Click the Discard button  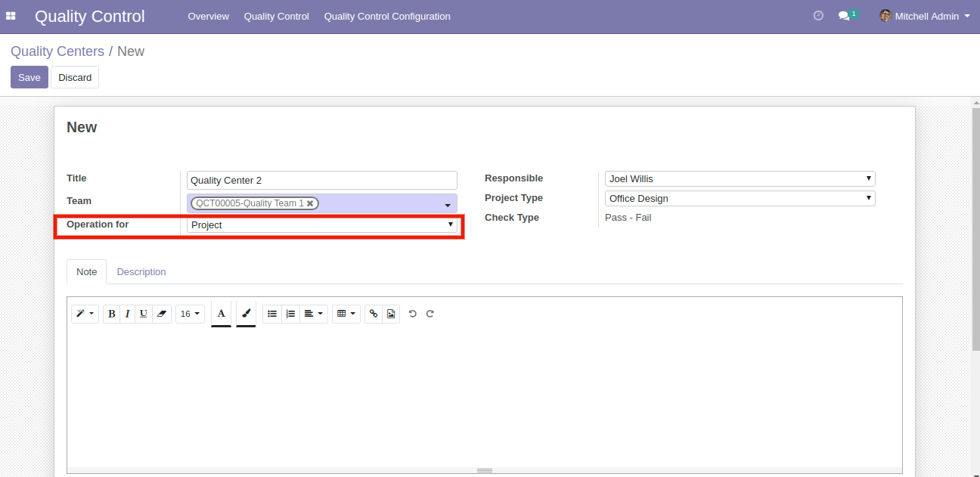[75, 77]
